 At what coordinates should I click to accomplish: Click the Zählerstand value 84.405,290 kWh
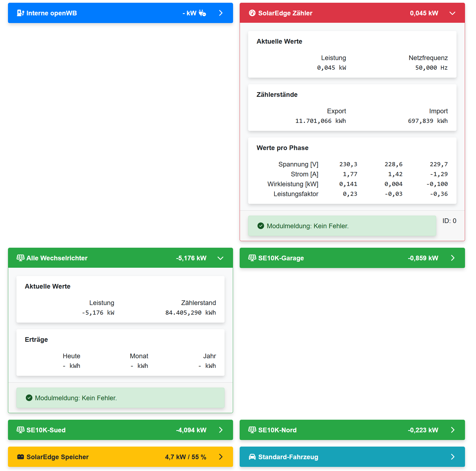191,312
